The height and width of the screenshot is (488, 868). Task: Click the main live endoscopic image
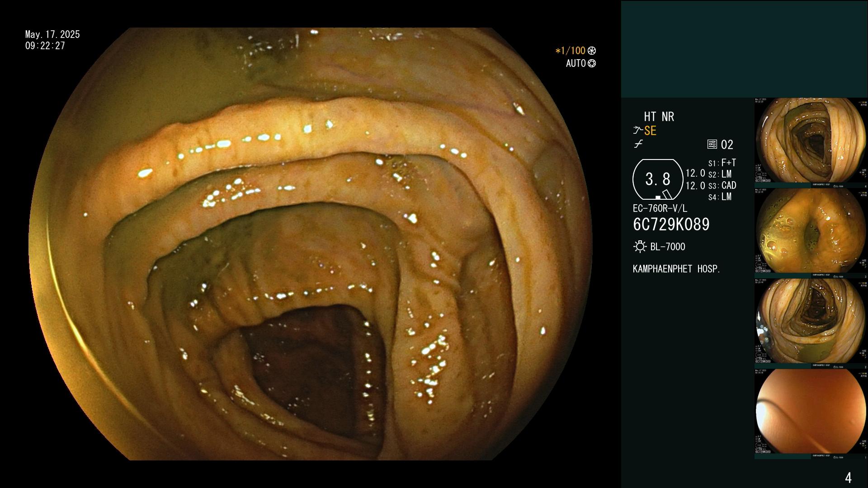tap(311, 244)
